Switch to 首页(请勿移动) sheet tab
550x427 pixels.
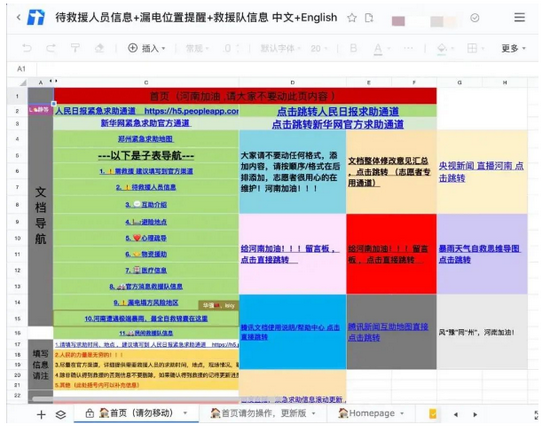point(136,413)
